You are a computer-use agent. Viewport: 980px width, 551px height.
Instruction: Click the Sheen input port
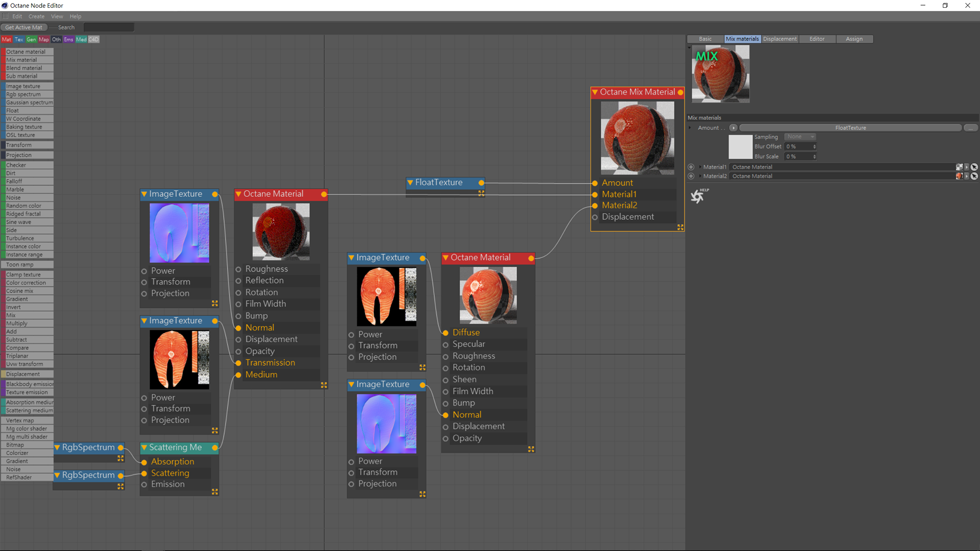click(x=446, y=380)
